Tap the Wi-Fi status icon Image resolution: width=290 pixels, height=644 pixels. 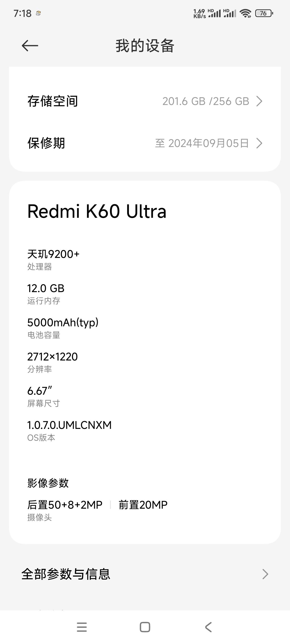[245, 13]
